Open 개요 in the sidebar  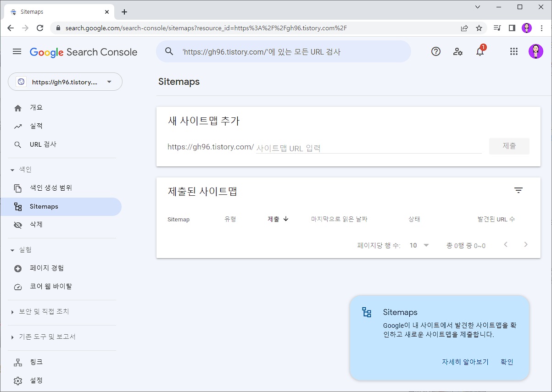pyautogui.click(x=61, y=108)
